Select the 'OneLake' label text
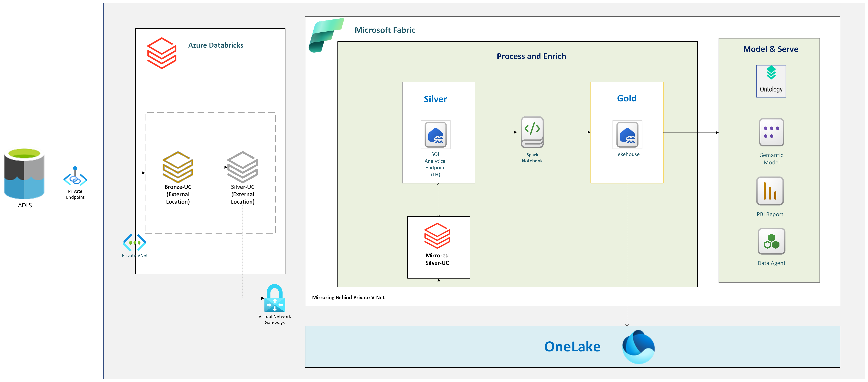This screenshot has height=382, width=868. coord(572,347)
